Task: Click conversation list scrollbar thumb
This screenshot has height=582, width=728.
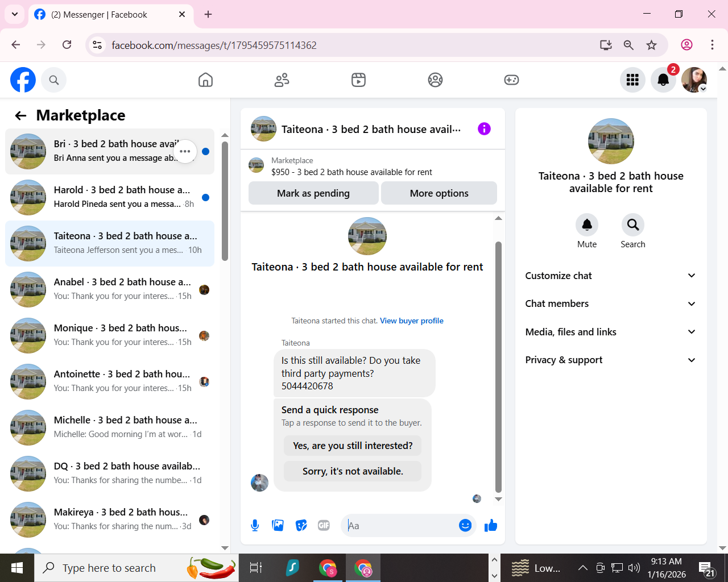Action: 225,201
